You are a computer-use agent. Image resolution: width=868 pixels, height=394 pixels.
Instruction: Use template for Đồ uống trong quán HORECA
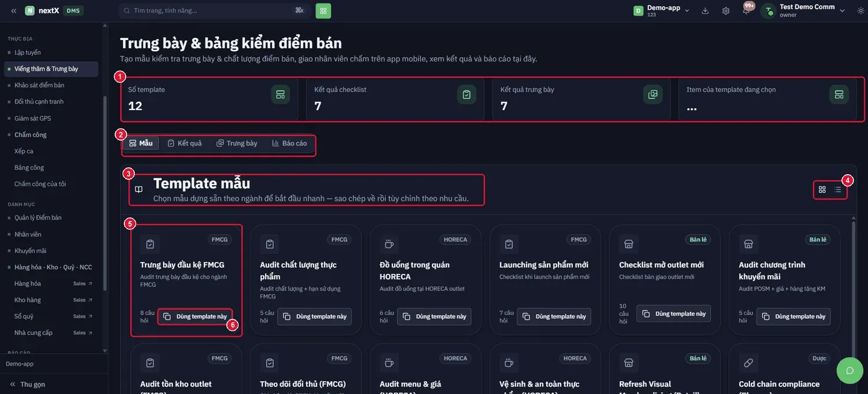tap(435, 316)
